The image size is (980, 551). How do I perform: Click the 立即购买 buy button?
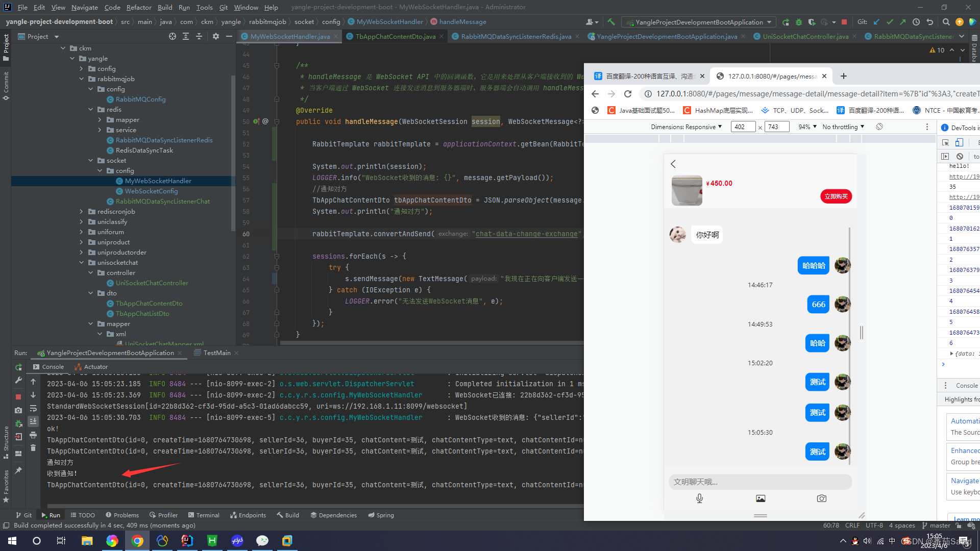[x=836, y=196]
